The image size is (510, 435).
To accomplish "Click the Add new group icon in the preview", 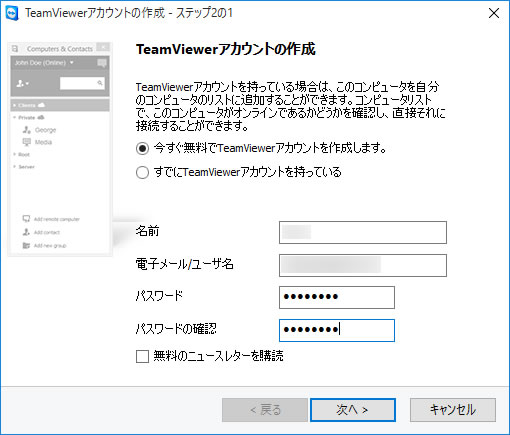I will click(26, 245).
